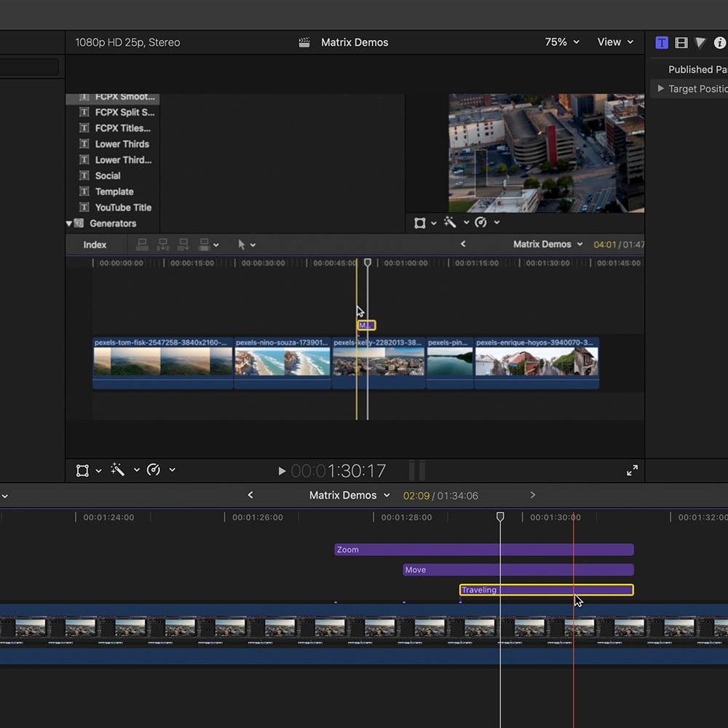Collapse the Generators category triangle
Screen dimensions: 728x728
tap(69, 223)
